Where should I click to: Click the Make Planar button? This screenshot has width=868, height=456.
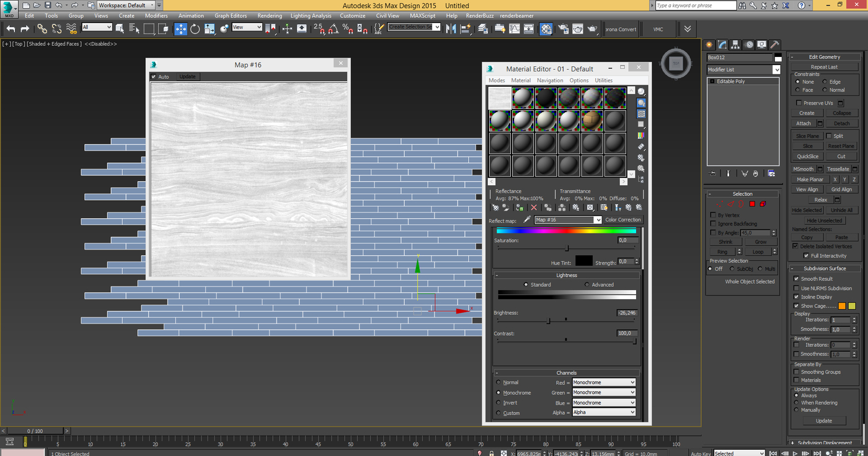click(x=810, y=180)
